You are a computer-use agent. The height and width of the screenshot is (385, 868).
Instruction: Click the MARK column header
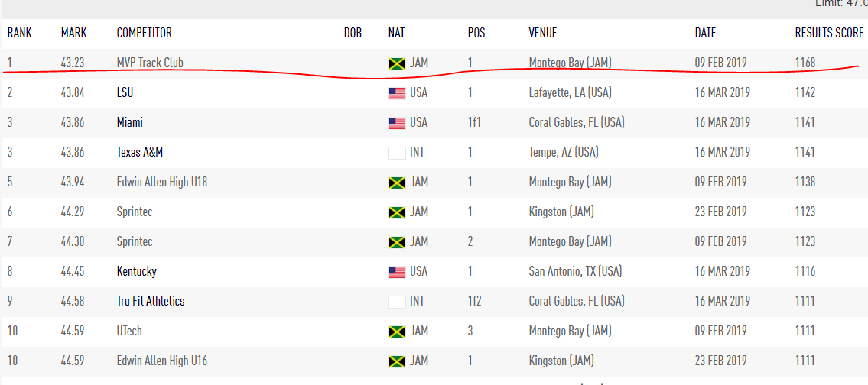point(74,33)
